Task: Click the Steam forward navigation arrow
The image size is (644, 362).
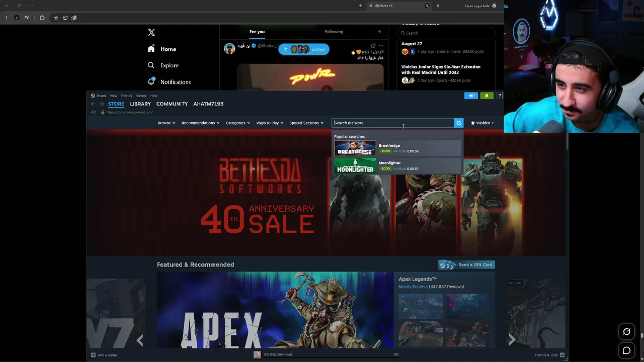Action: (102, 104)
